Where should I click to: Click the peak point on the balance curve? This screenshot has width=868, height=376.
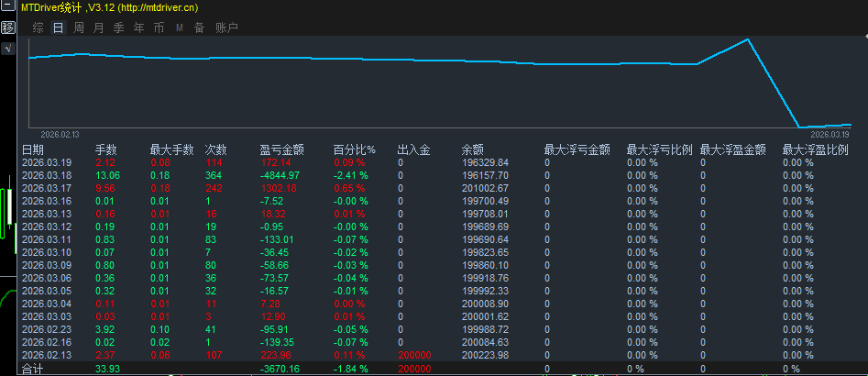pyautogui.click(x=749, y=39)
